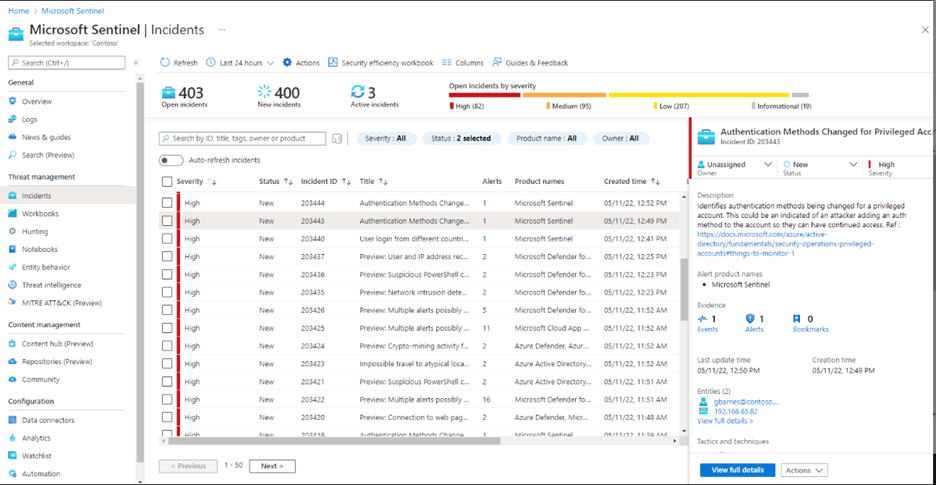Click the View full details button
Viewport: 936px width, 485px height.
tap(737, 471)
